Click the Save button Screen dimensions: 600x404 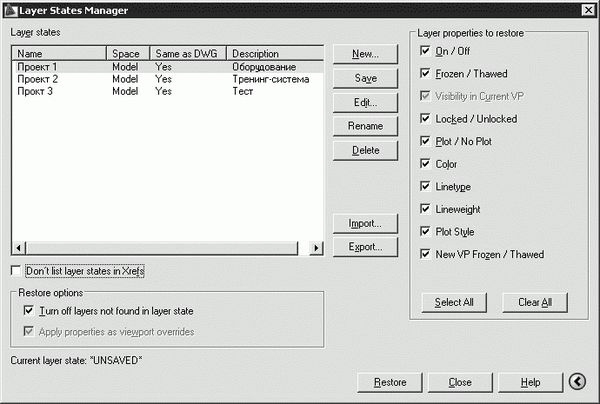click(x=365, y=78)
